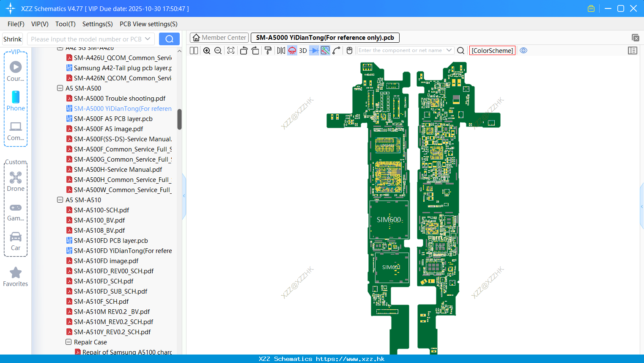
Task: Open the yellow briefcase title icon
Action: tap(591, 8)
